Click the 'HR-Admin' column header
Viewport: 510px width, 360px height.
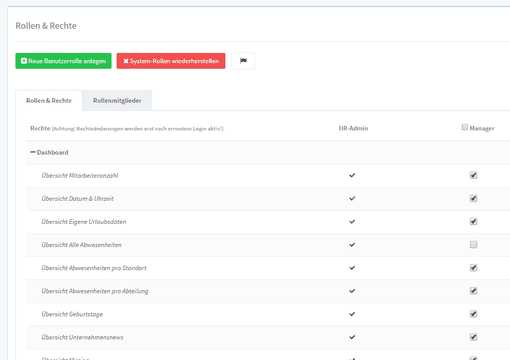353,128
